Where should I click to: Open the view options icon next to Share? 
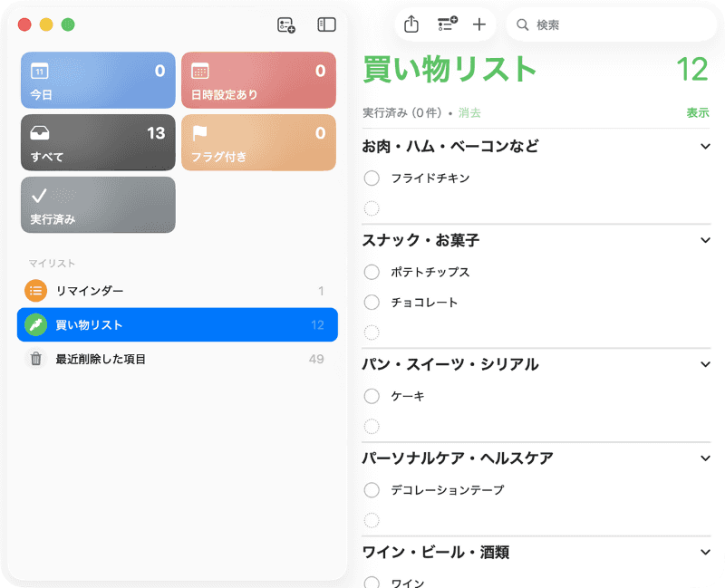click(x=448, y=24)
